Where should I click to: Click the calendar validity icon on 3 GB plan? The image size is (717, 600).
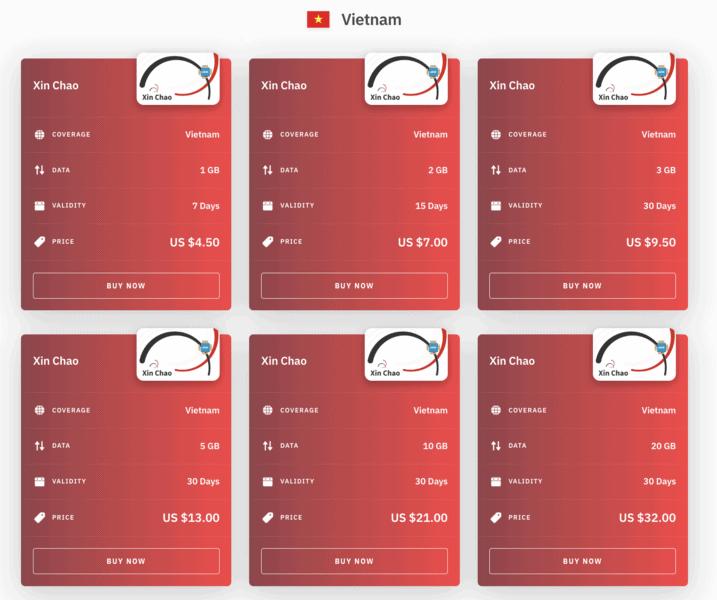click(496, 206)
